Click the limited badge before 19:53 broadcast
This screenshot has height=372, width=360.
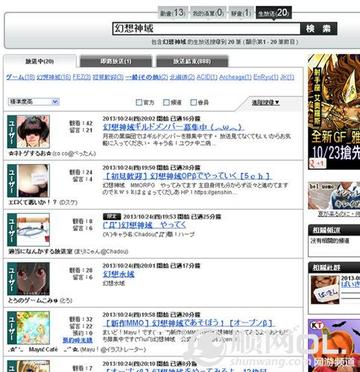(x=112, y=217)
